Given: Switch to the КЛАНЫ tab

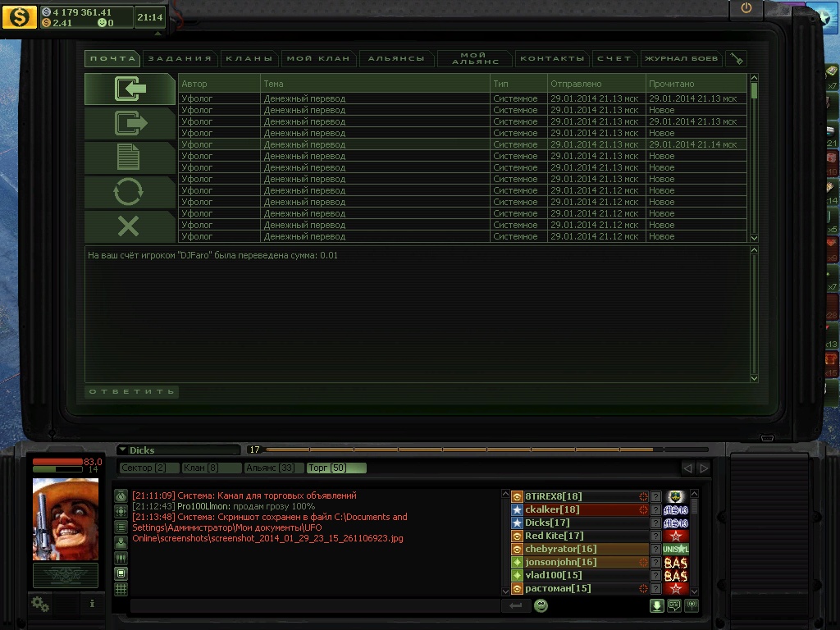Looking at the screenshot, I should click(249, 58).
